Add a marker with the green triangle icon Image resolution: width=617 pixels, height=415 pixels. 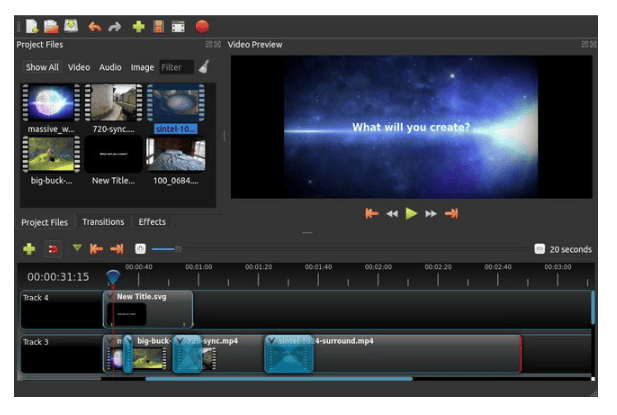click(77, 247)
